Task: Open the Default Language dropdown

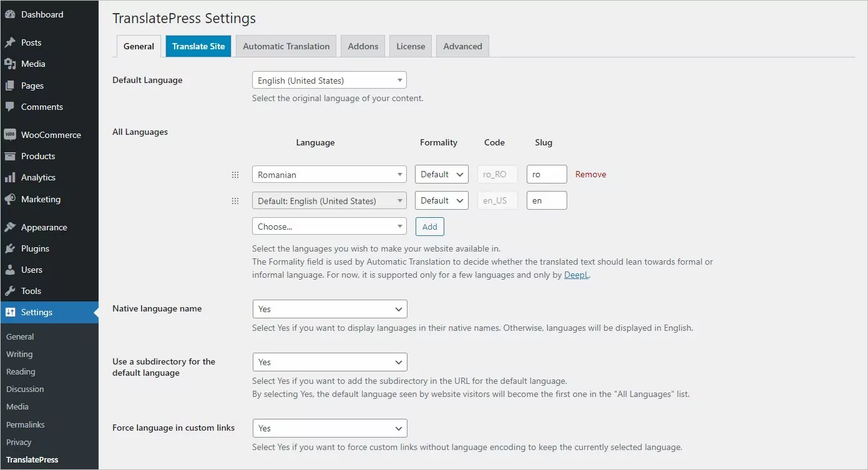Action: pyautogui.click(x=329, y=80)
